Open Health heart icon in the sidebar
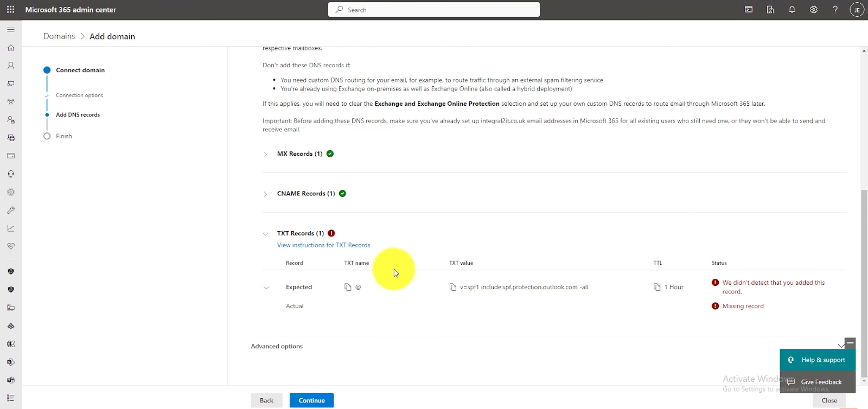868x409 pixels. click(11, 246)
